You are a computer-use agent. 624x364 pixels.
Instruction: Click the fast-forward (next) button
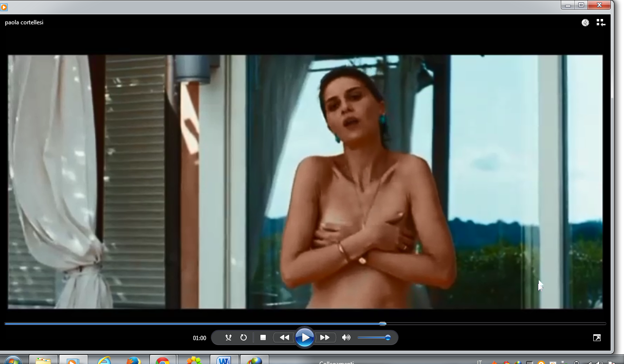pos(325,337)
